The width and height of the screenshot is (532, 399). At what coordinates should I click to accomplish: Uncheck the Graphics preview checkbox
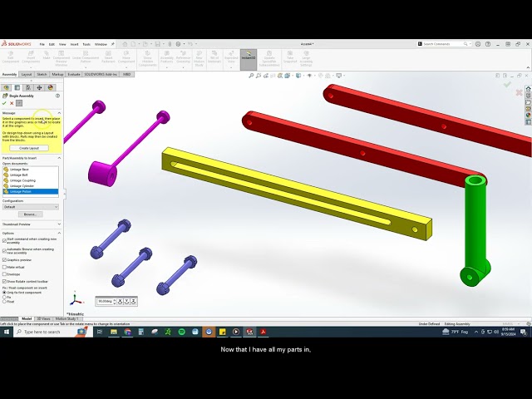(4, 260)
